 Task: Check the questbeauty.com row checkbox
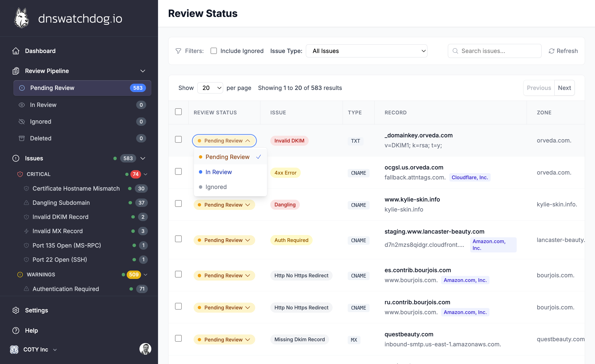[x=178, y=338]
